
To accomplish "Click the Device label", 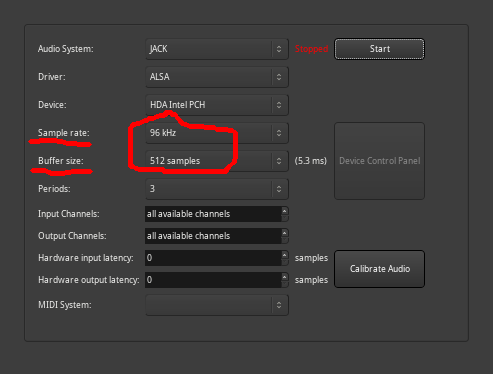I will coord(52,105).
